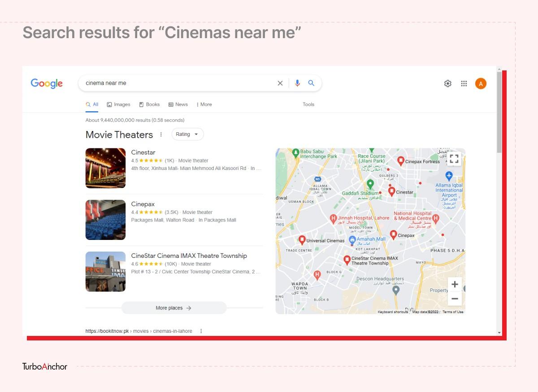This screenshot has width=538, height=392.
Task: Click Gaddafi Stadium green marker
Action: (370, 184)
